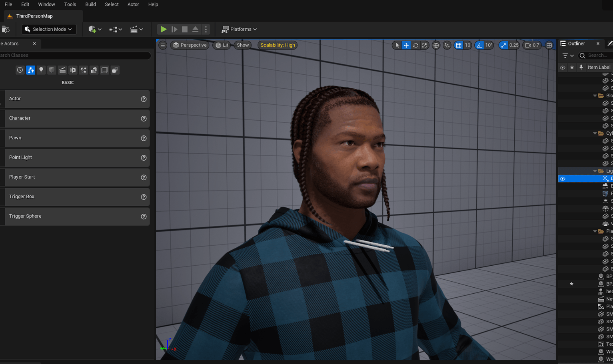Select the Basic actors category icon

(30, 70)
